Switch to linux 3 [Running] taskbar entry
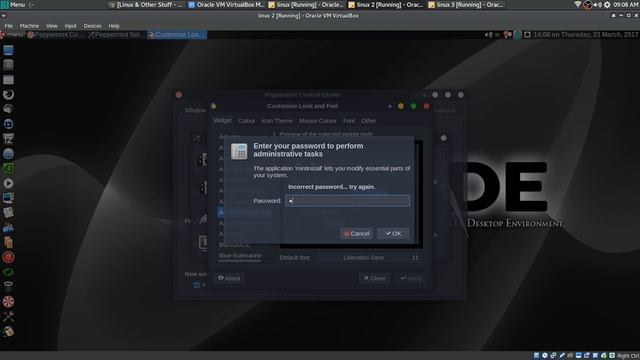640x360 pixels. click(x=466, y=5)
